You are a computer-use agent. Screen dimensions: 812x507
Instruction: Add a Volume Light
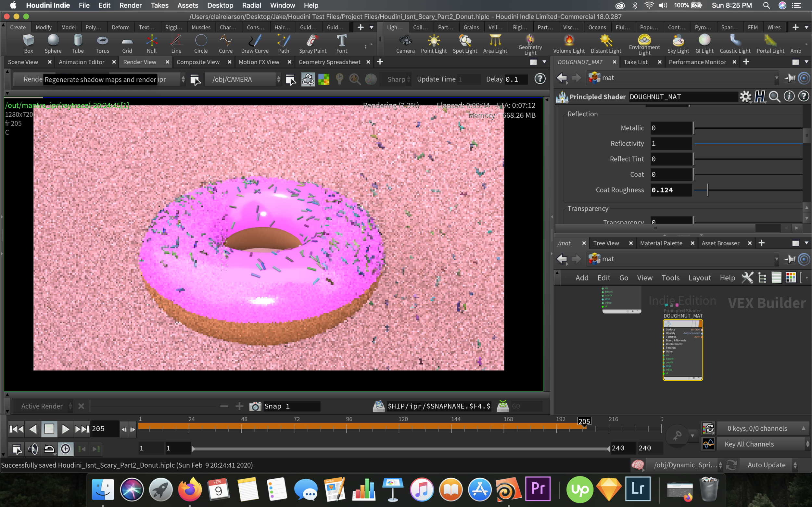tap(569, 44)
